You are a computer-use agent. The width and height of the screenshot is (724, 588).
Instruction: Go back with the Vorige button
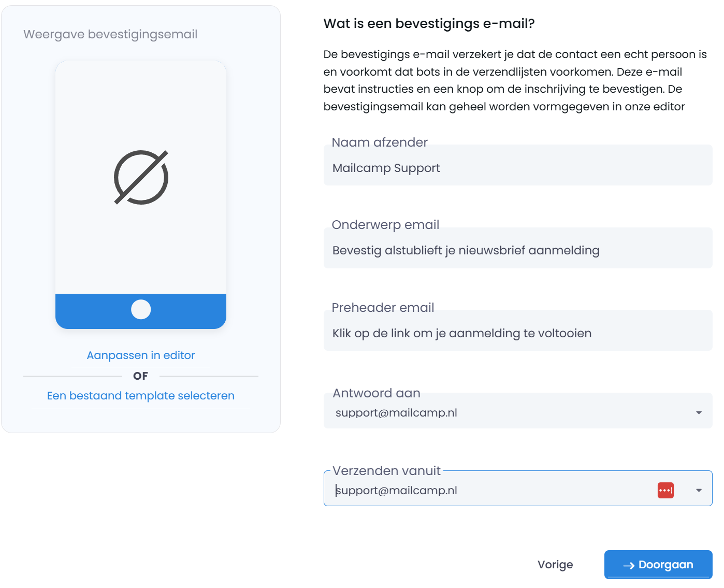tap(555, 565)
